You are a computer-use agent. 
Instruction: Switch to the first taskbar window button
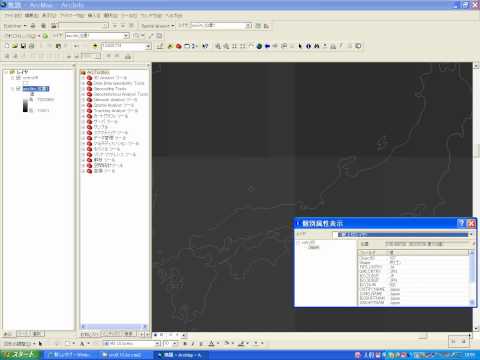71,355
